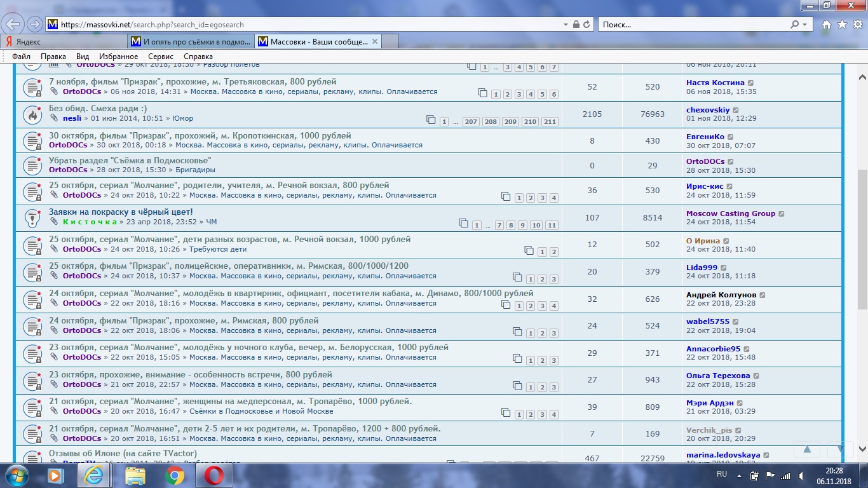Open last poster profile ЕвгениКо
This screenshot has height=488, width=868.
click(705, 137)
